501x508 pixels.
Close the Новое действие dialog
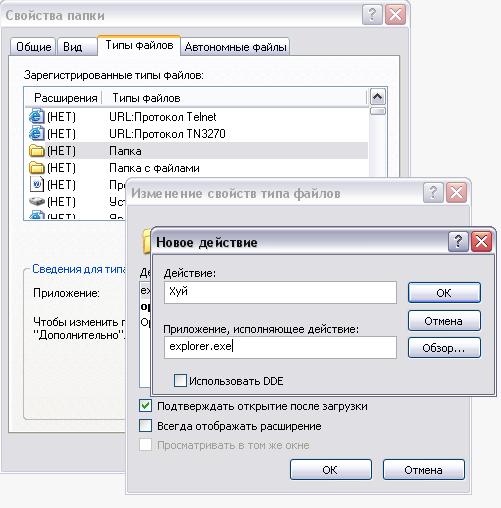coord(482,242)
